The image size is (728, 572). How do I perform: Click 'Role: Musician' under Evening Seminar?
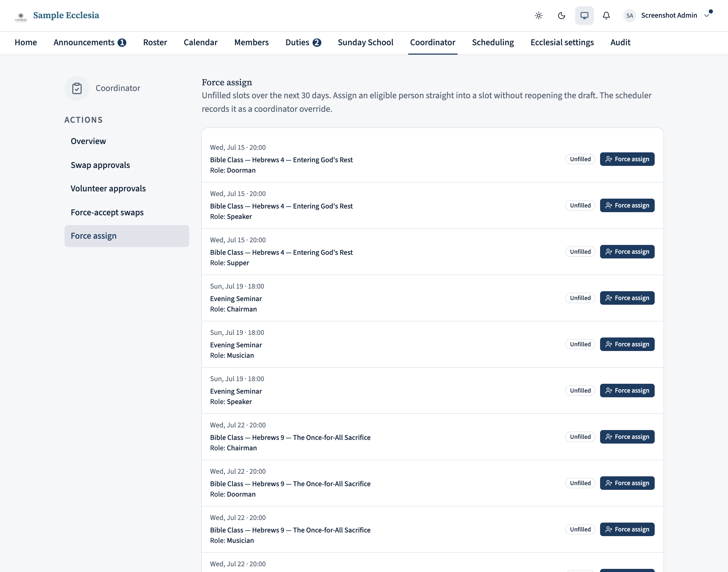[232, 355]
